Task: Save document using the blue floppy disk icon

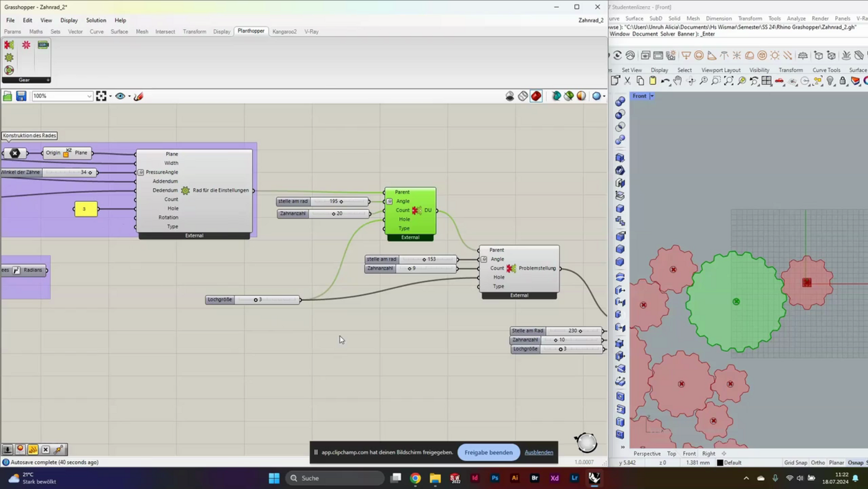Action: (21, 96)
